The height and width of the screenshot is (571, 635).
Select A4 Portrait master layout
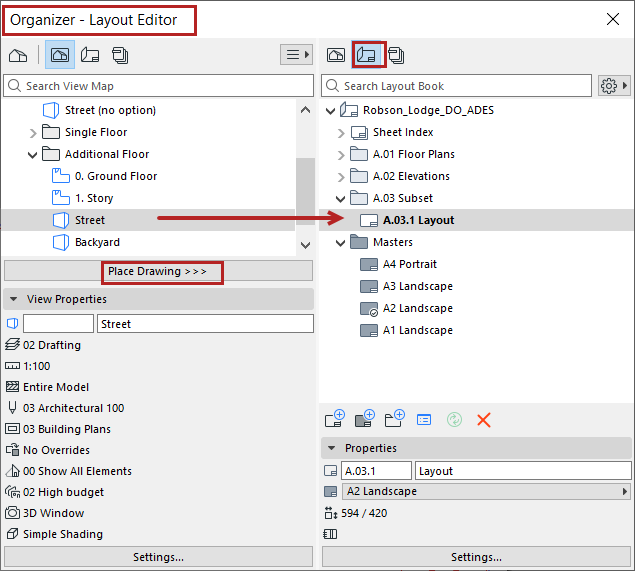pyautogui.click(x=398, y=264)
